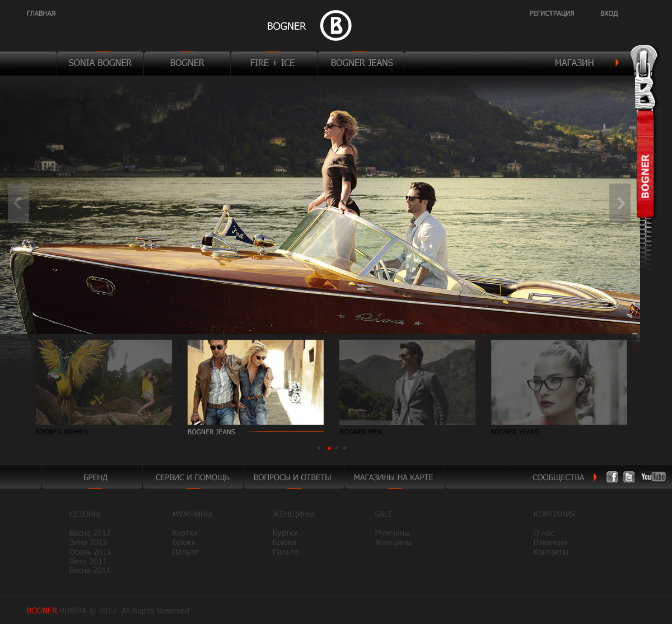Select the third carousel dot
The height and width of the screenshot is (624, 672).
337,448
